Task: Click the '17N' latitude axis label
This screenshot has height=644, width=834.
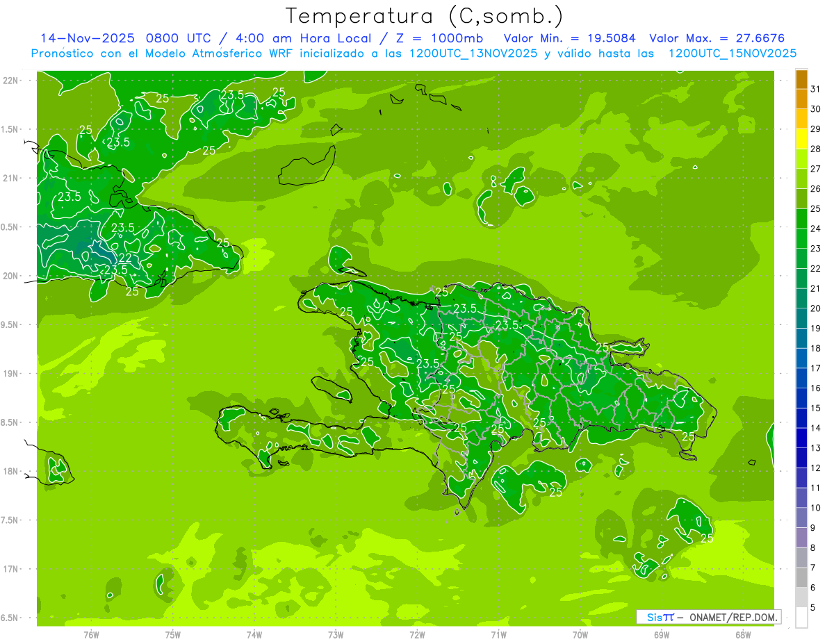Action: coord(11,570)
